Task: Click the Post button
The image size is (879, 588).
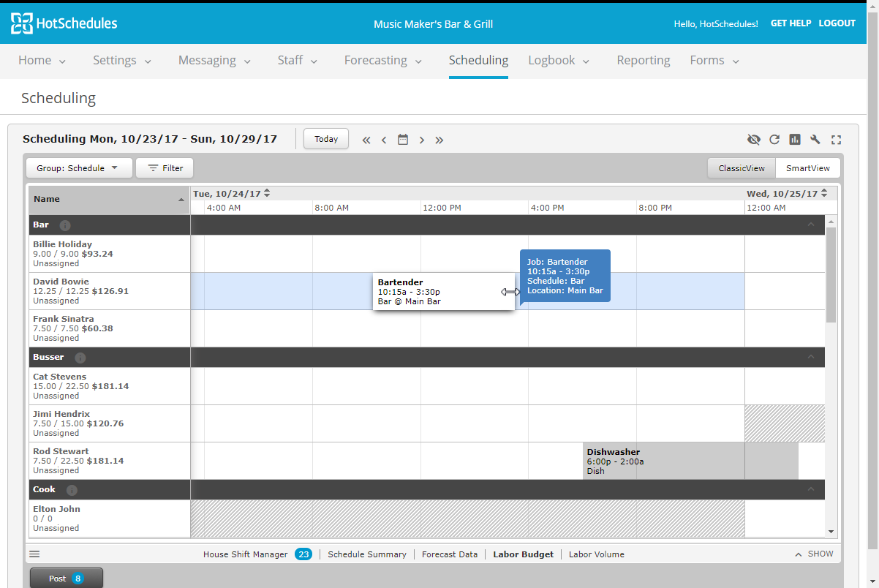Action: 67,578
